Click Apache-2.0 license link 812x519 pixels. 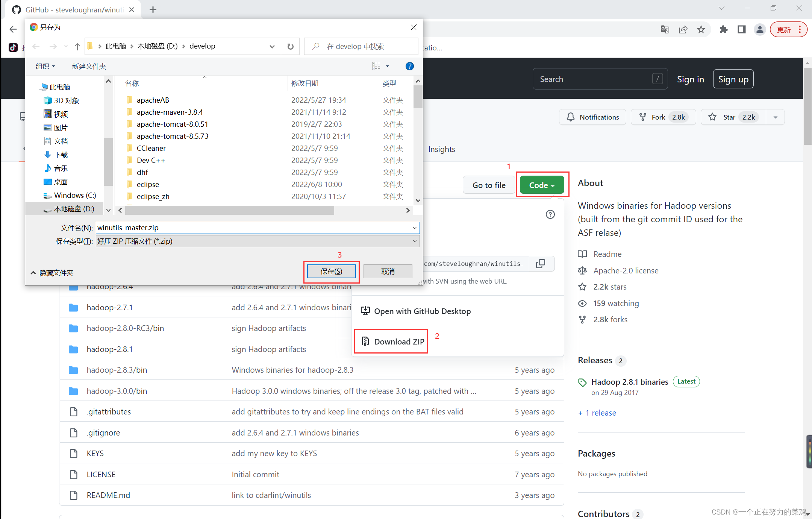(x=626, y=270)
